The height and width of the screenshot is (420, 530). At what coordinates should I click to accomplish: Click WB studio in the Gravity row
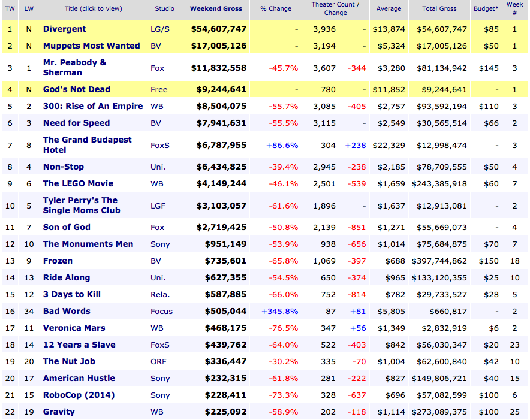[157, 412]
